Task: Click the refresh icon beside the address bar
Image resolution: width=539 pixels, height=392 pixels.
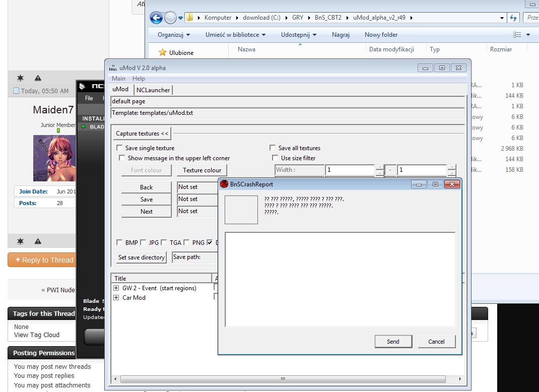Action: tap(514, 18)
